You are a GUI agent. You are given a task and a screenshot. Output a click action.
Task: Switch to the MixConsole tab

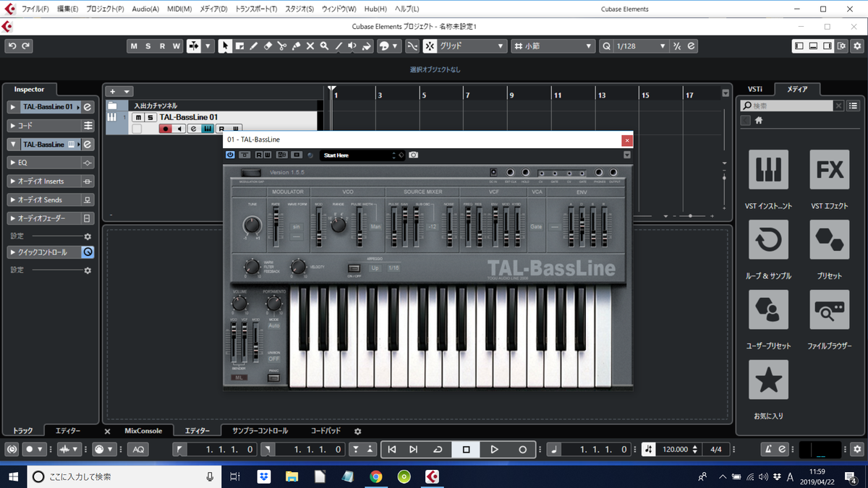tap(143, 430)
